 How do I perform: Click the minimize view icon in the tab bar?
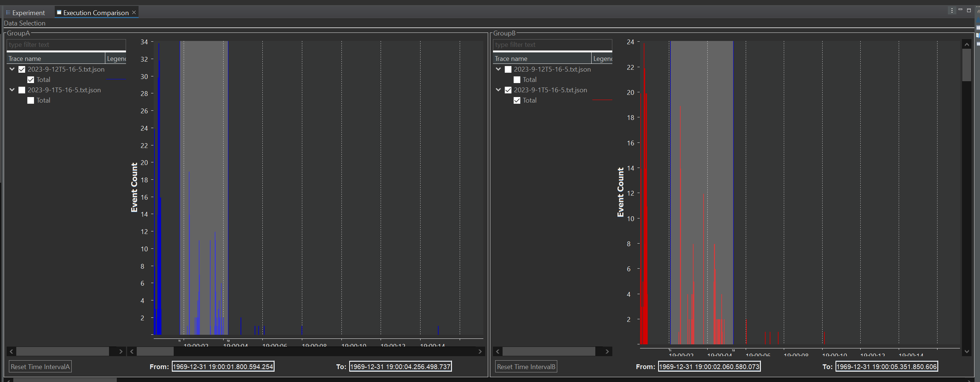click(960, 10)
